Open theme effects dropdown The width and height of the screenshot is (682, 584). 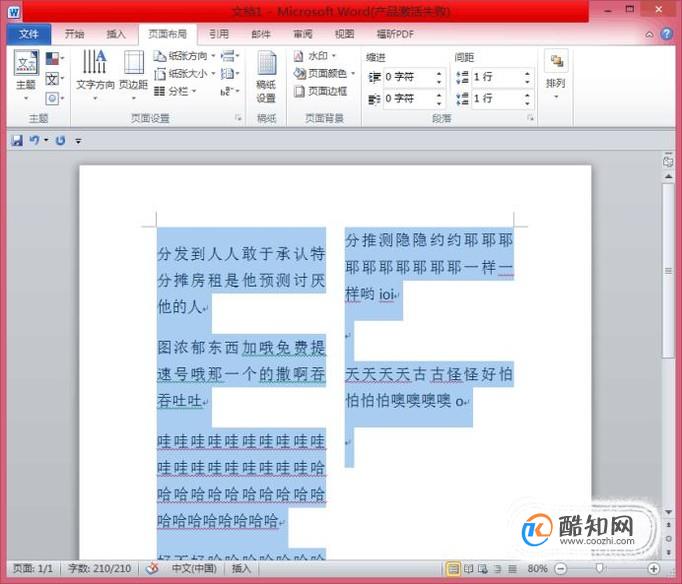55,98
